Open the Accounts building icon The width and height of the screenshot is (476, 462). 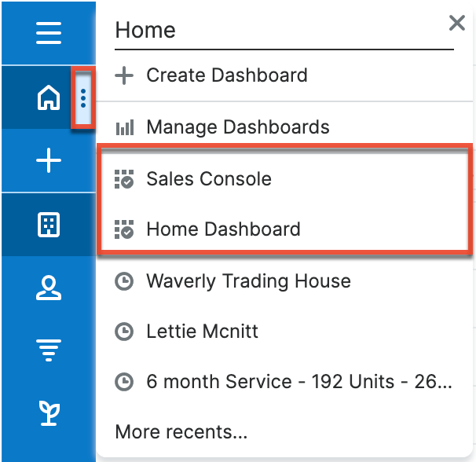pos(48,225)
